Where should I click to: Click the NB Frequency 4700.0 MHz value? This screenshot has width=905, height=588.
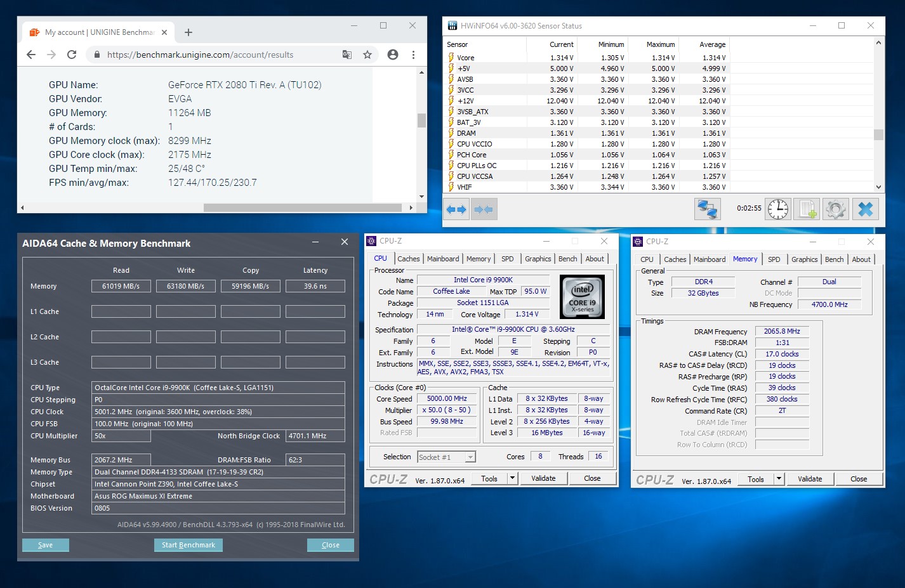pos(829,304)
